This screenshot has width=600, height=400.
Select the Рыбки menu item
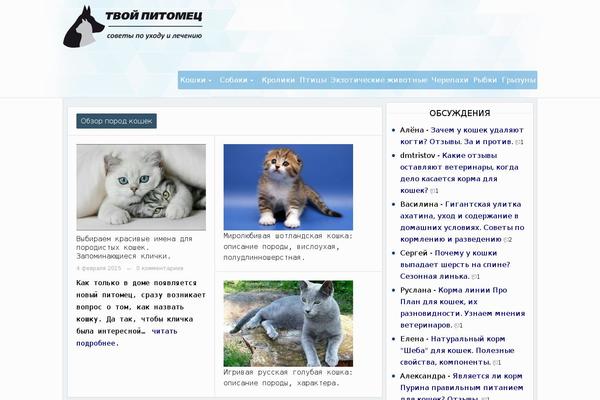485,80
